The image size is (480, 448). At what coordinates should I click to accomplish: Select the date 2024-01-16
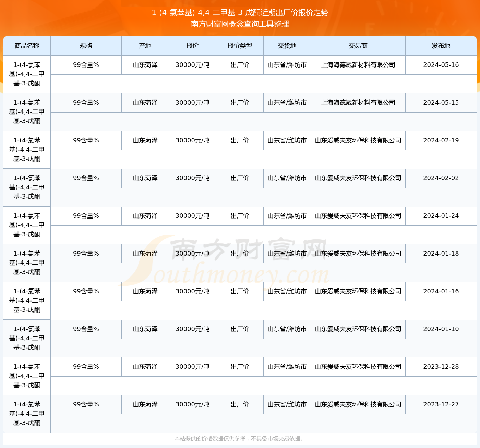tap(441, 291)
